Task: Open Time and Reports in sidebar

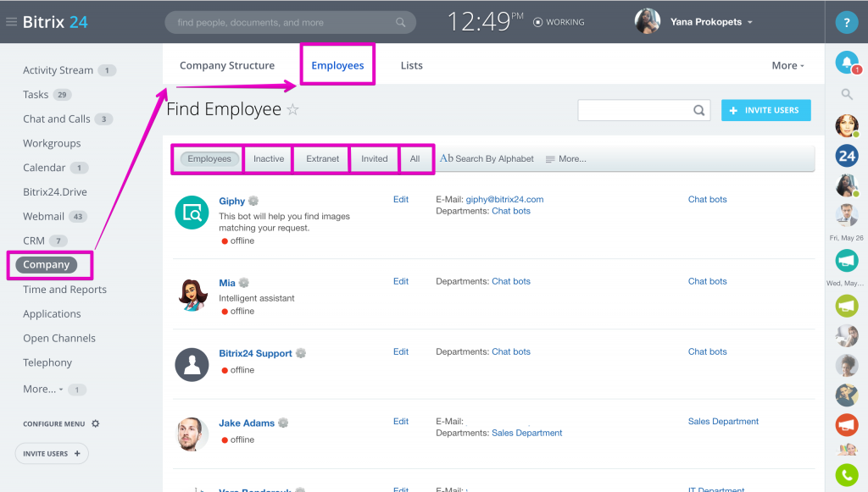Action: 64,289
